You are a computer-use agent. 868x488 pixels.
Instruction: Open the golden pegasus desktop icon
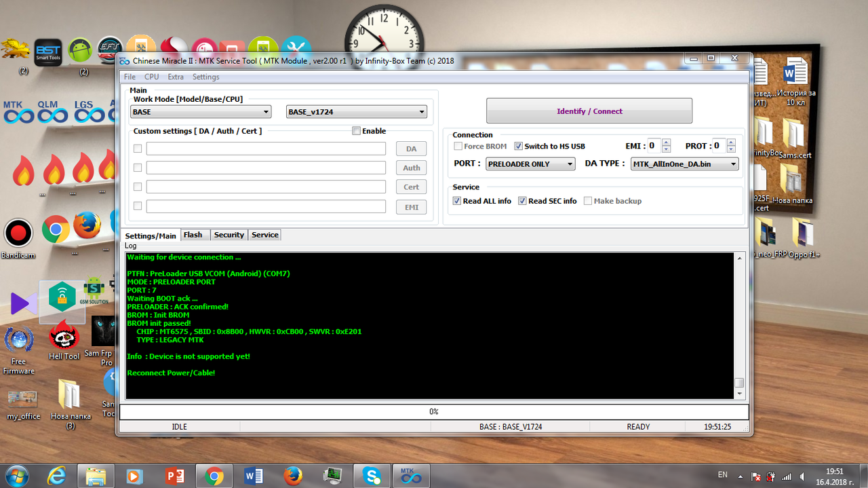coord(15,51)
